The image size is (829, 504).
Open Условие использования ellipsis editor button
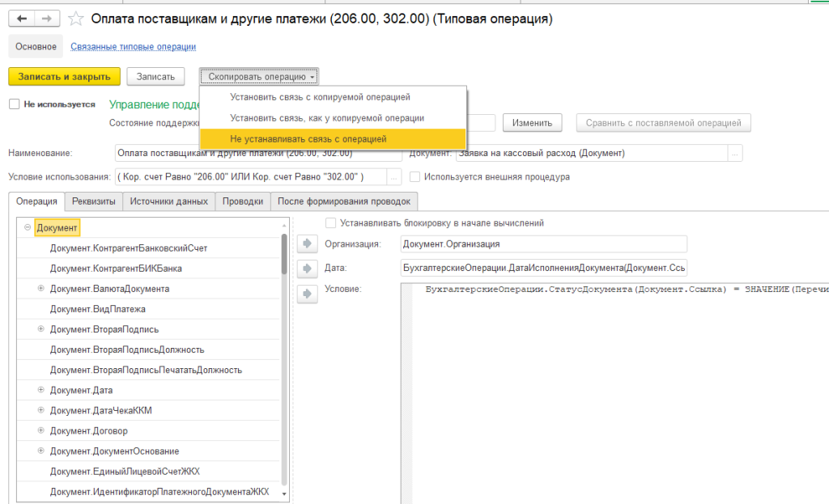[x=394, y=177]
